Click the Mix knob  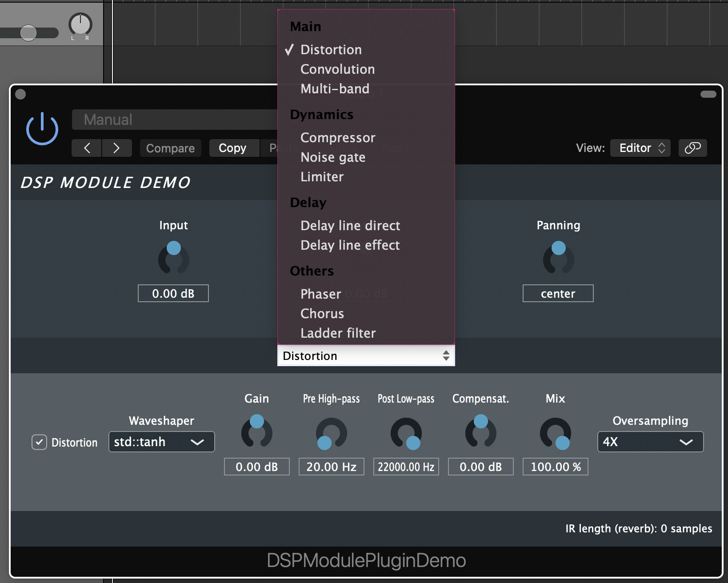click(556, 433)
